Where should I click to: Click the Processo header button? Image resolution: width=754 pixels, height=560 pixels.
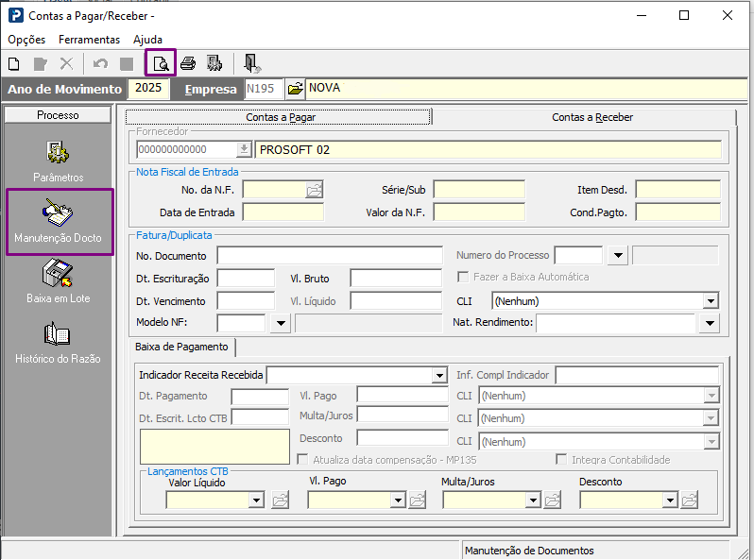click(59, 115)
